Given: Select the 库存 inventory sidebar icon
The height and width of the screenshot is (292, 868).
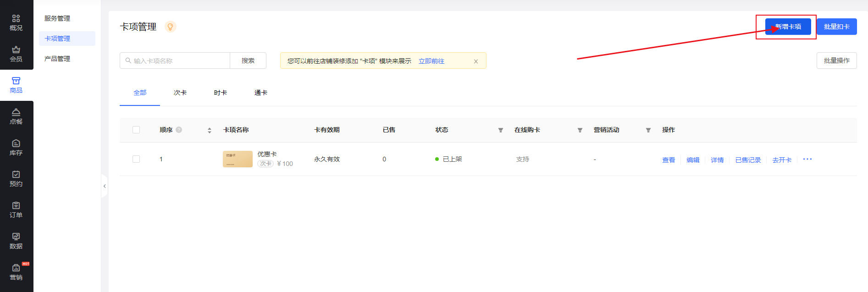Looking at the screenshot, I should [16, 147].
